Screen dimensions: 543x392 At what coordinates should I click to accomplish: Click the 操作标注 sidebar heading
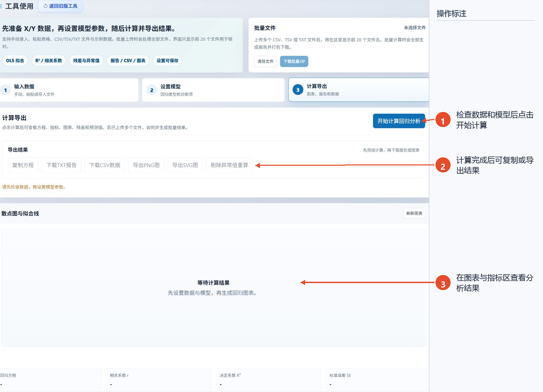click(x=451, y=13)
